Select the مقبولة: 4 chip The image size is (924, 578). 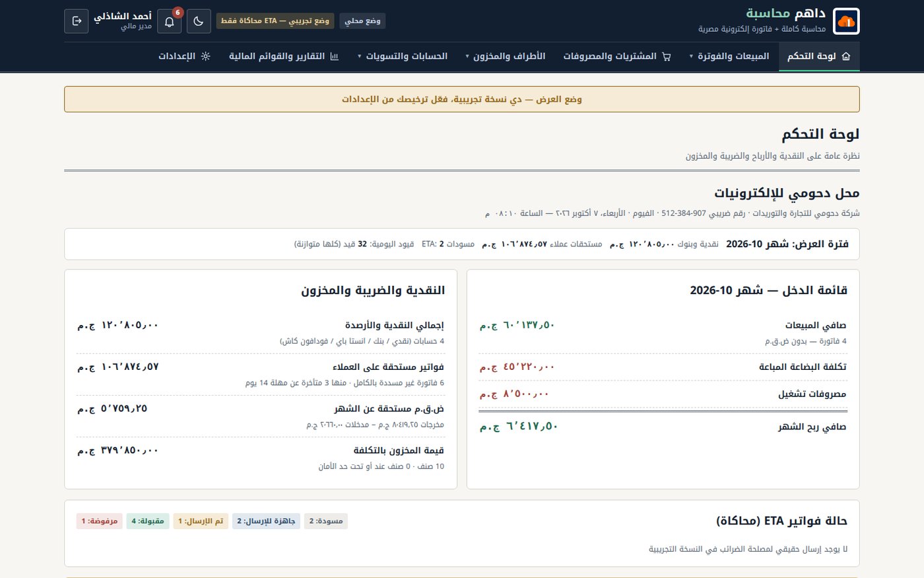[148, 521]
